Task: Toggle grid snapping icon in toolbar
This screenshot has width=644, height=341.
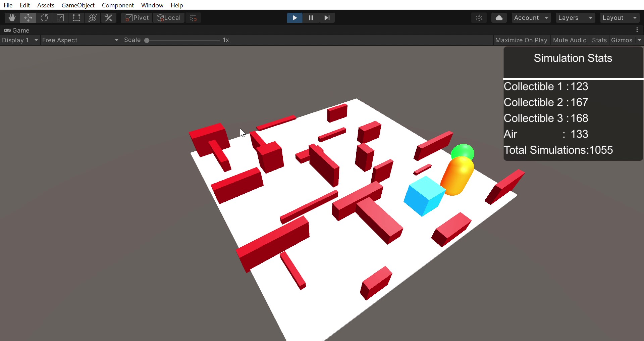Action: 193,17
